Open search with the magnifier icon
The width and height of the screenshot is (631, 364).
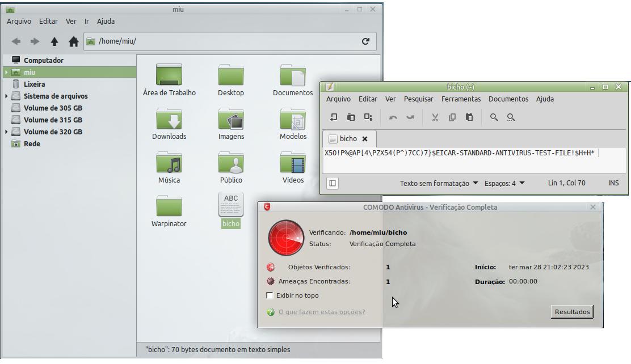pos(494,117)
